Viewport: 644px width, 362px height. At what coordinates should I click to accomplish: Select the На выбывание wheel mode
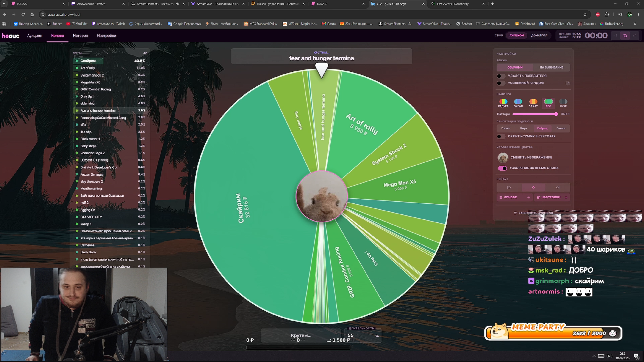[x=551, y=67]
